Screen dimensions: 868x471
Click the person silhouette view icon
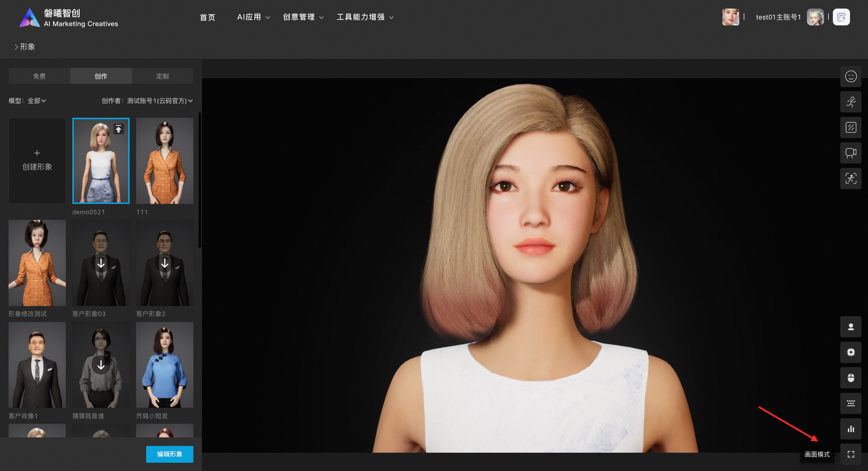(851, 327)
